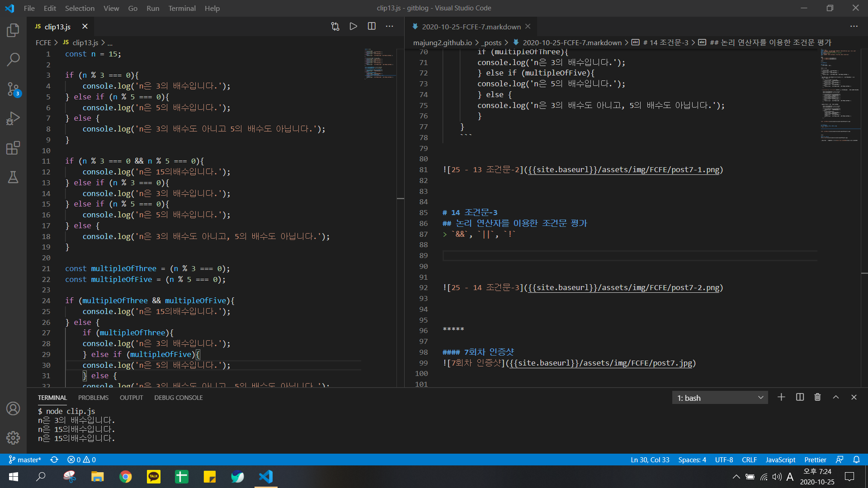Open the Run menu
Screen dimensions: 868x488
click(153, 8)
